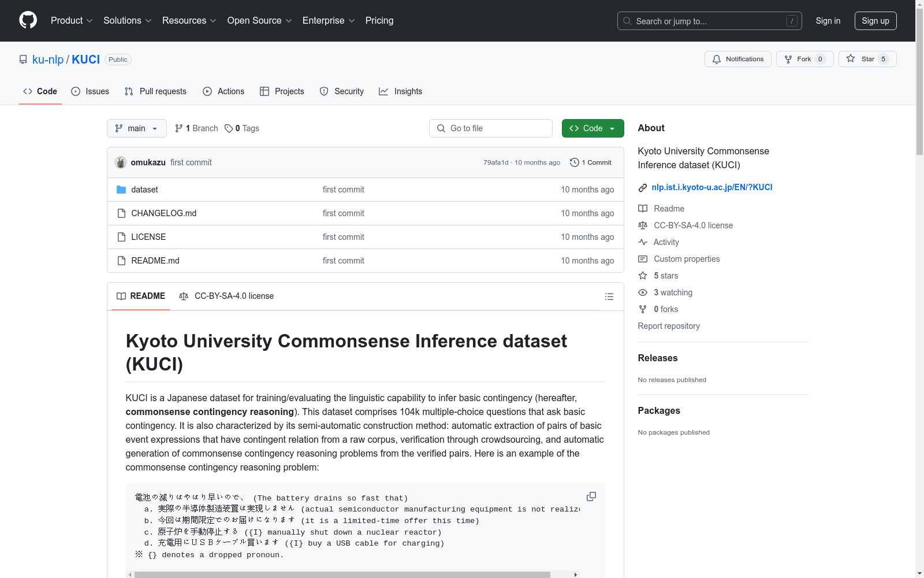The width and height of the screenshot is (924, 578).
Task: Select the CC-BY-SA-4.0 license tab
Action: (226, 296)
